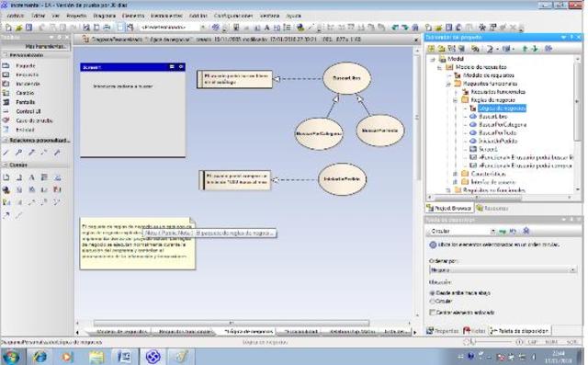Select BuscarPorTexto in project tree
The width and height of the screenshot is (588, 365).
tap(498, 132)
